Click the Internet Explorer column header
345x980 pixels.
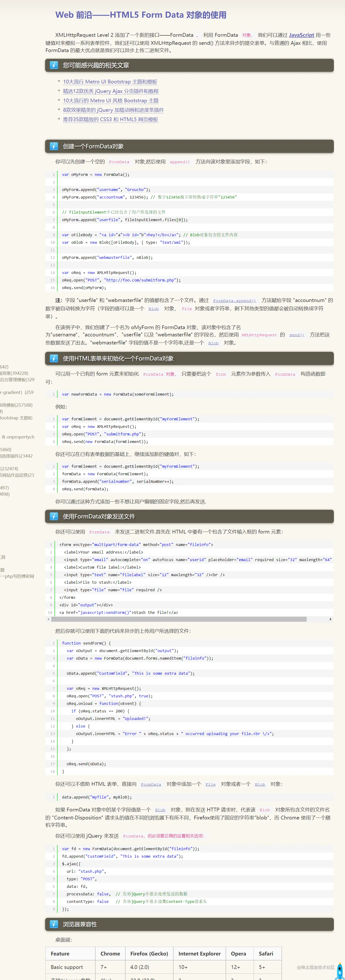(x=199, y=953)
